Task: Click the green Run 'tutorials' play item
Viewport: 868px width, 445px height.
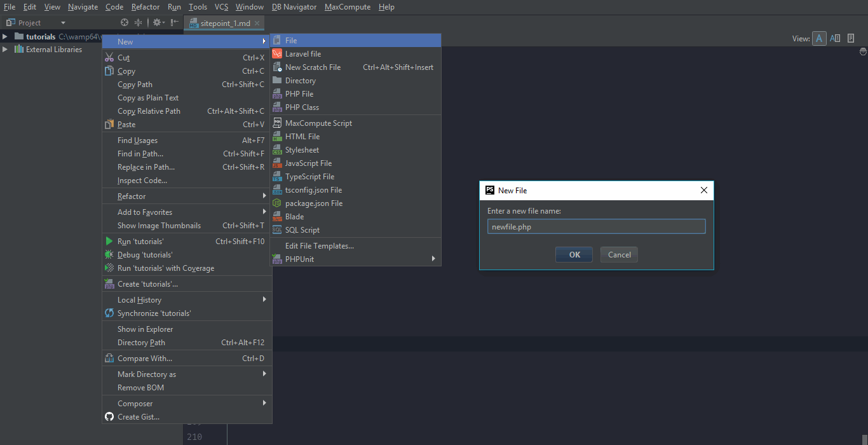Action: 187,242
